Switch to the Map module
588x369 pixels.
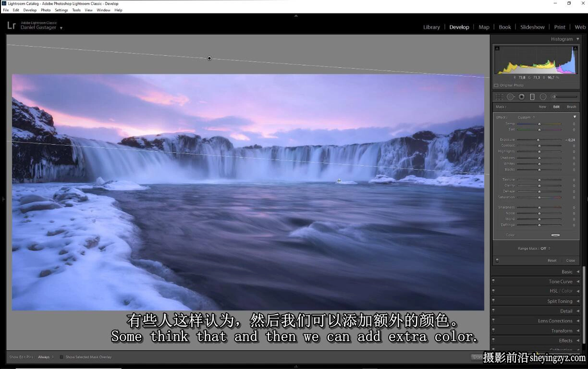click(484, 27)
